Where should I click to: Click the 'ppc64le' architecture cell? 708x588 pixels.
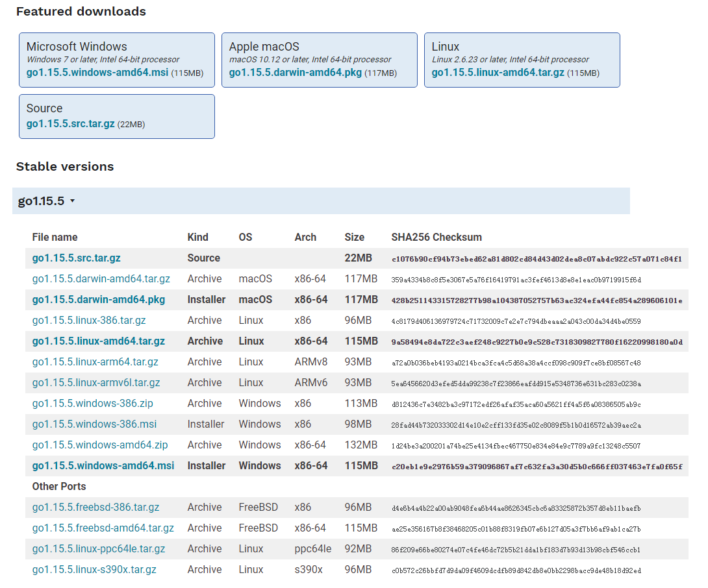pos(313,549)
